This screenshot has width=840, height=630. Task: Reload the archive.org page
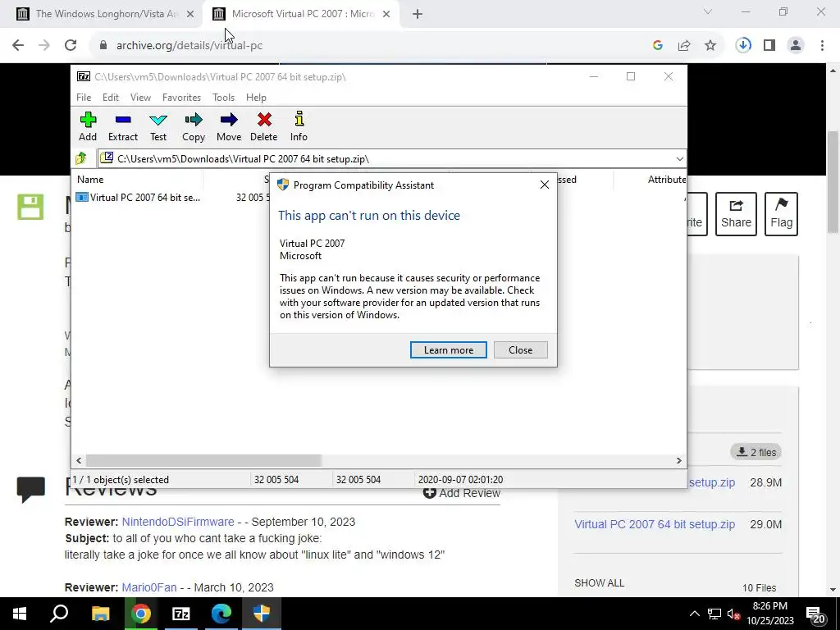[71, 46]
